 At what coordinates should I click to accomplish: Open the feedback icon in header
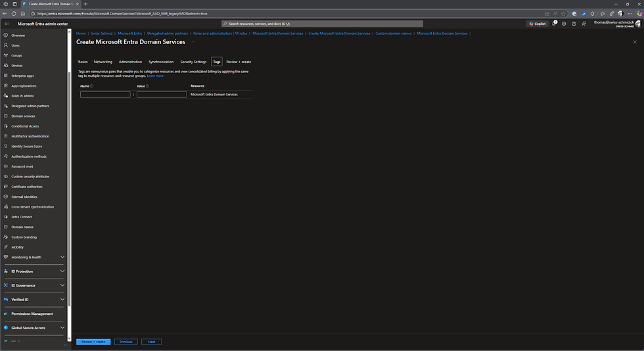(584, 24)
